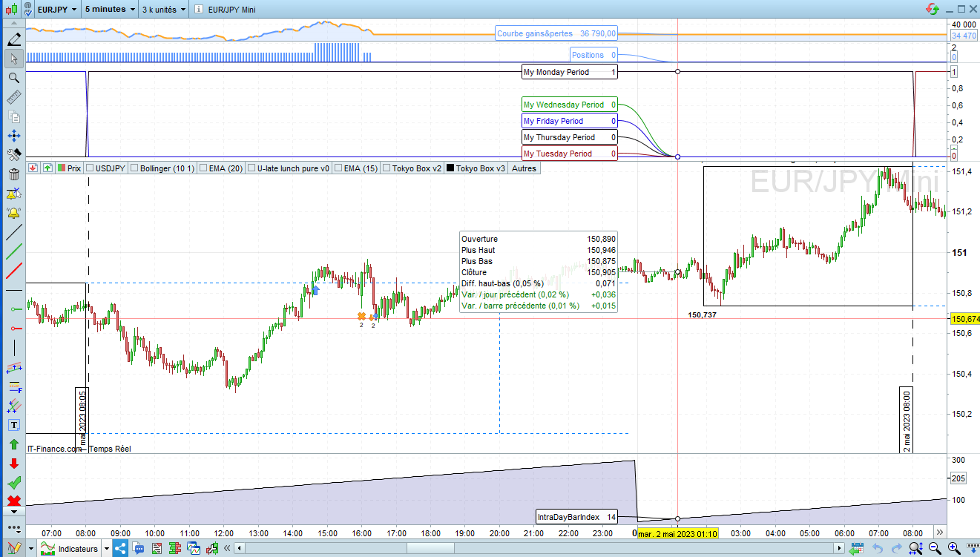Screen dimensions: 980x557
Task: Open the Autres indicators tab
Action: [524, 168]
